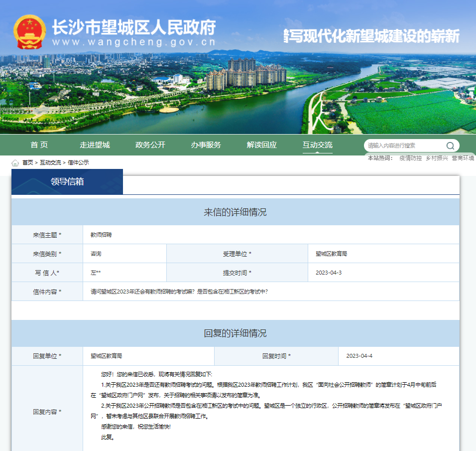Focus the search input box
476x451 pixels.
(405, 146)
